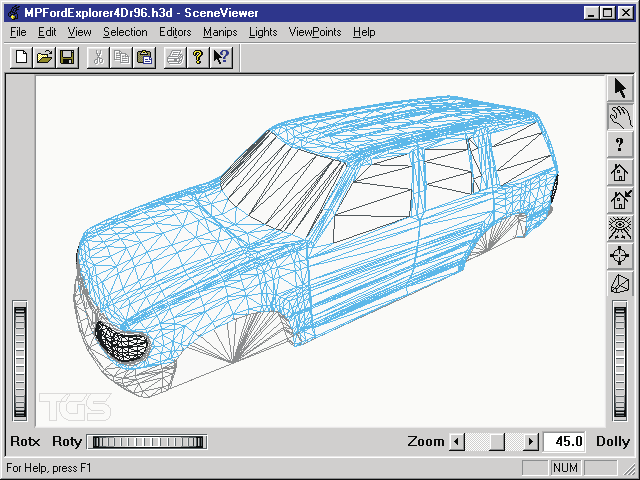The height and width of the screenshot is (480, 640).
Task: Open the Lights menu
Action: click(x=263, y=32)
